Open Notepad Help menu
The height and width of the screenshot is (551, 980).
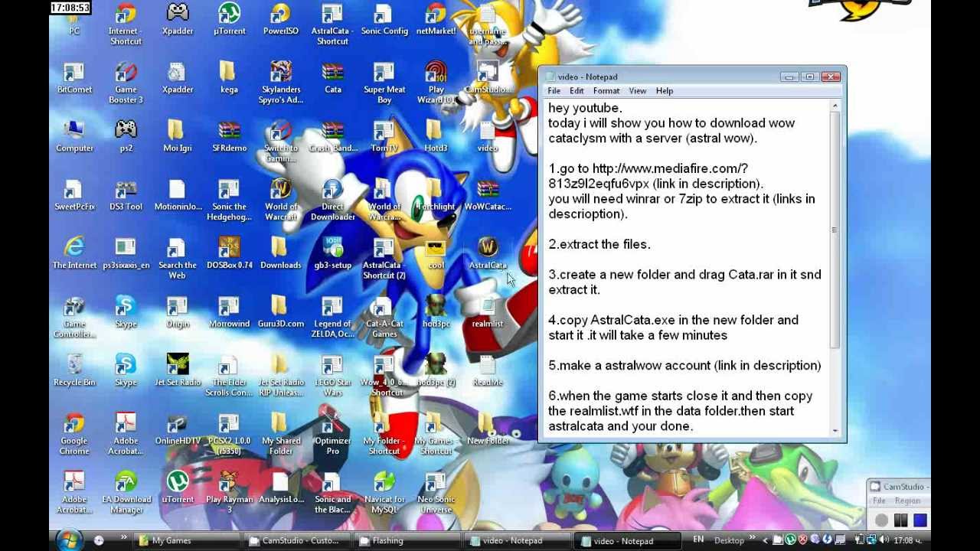coord(664,91)
